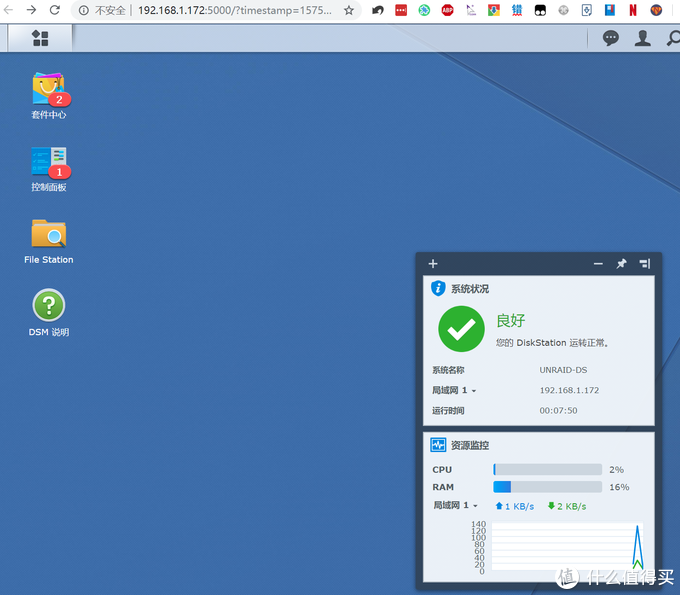Click the site info 不安全 icon
The height and width of the screenshot is (595, 680).
coord(84,10)
